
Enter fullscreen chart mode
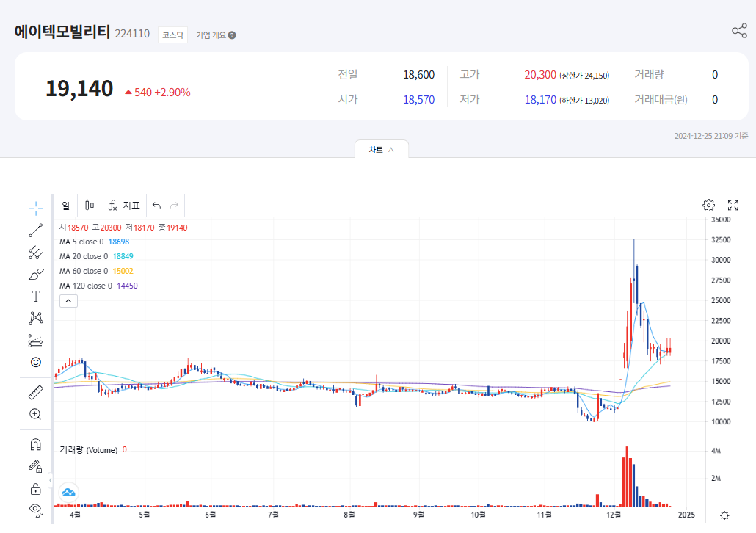[733, 206]
